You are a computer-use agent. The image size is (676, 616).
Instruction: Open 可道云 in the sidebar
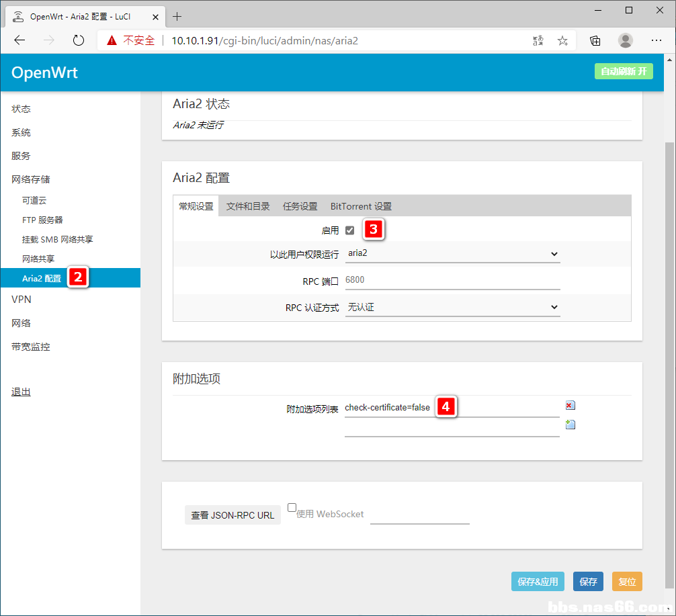pos(34,200)
